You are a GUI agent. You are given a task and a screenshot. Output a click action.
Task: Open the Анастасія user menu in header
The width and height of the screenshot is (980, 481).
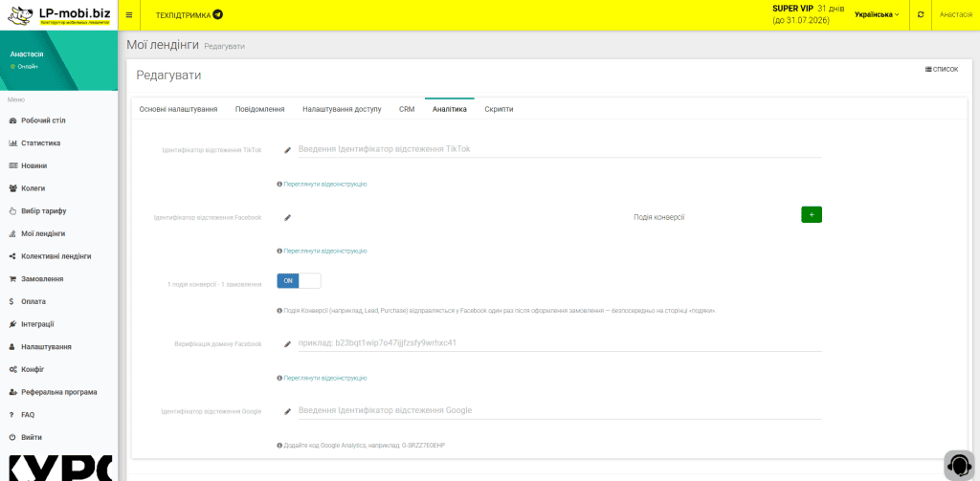coord(956,14)
